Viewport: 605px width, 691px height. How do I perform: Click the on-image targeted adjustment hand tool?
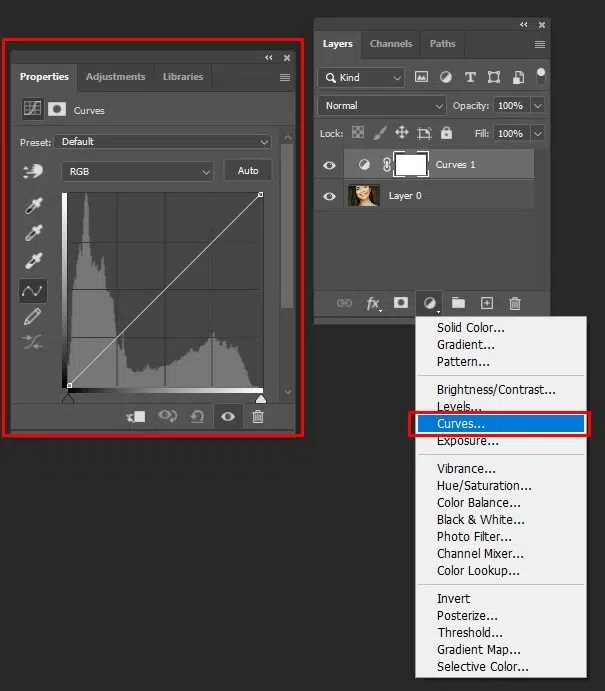click(33, 172)
